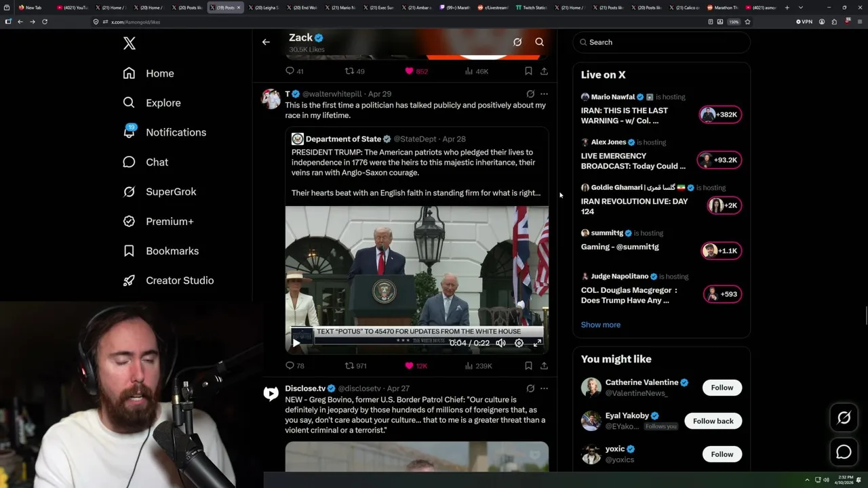The width and height of the screenshot is (868, 488).
Task: Open Premium+ in the sidebar
Action: point(158,222)
